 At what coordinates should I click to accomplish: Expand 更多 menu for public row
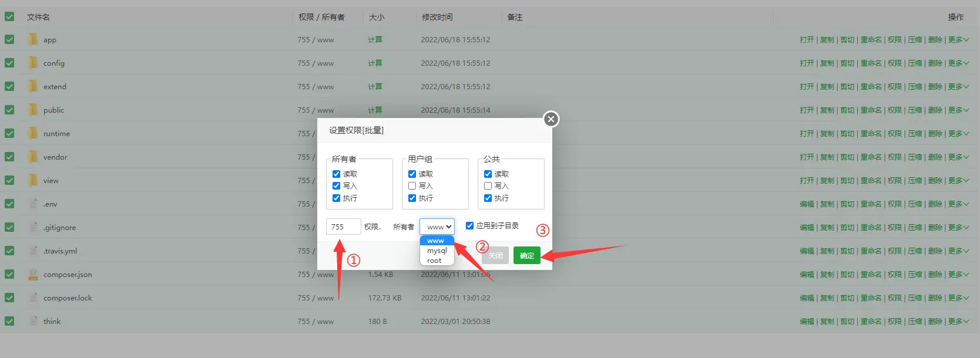pyautogui.click(x=958, y=110)
